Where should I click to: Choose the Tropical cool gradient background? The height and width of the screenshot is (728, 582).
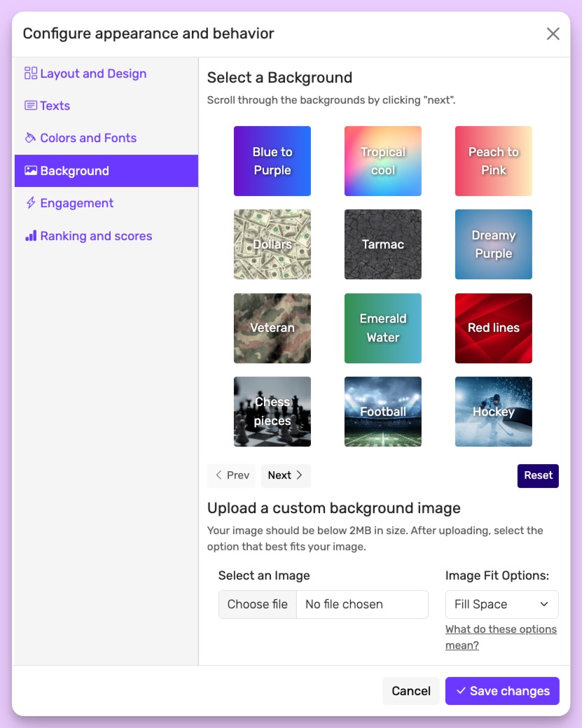click(x=382, y=161)
